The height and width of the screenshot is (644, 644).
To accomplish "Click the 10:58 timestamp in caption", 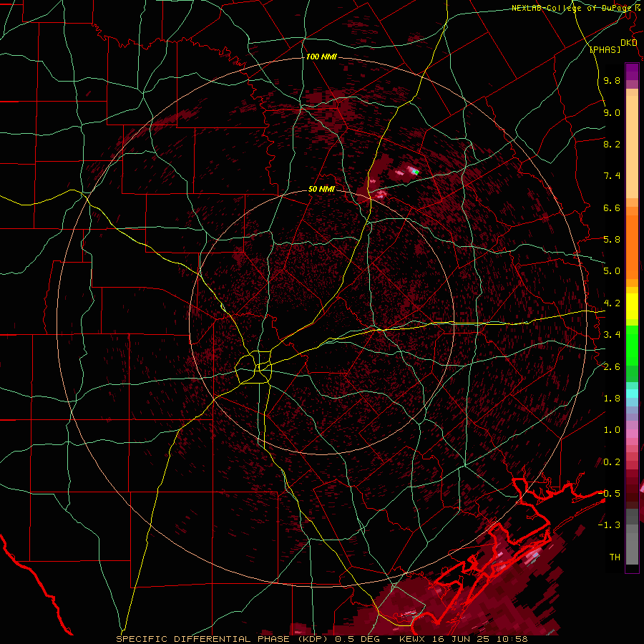I will pos(514,639).
